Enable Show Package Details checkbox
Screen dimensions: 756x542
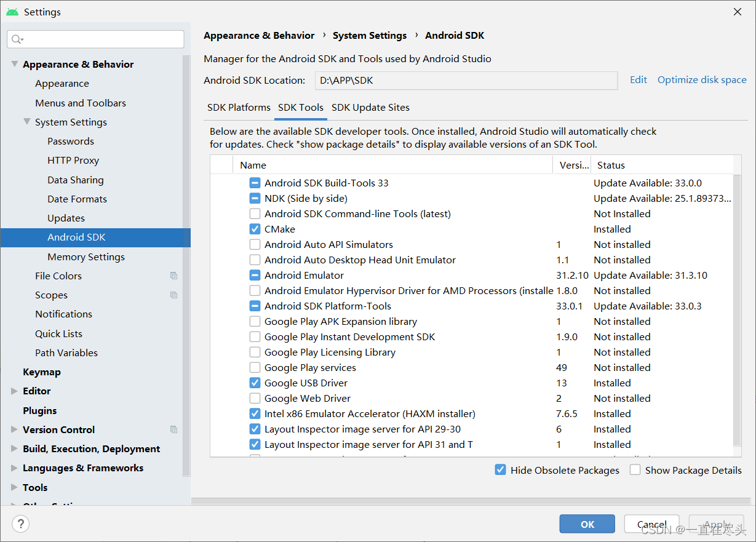[635, 470]
